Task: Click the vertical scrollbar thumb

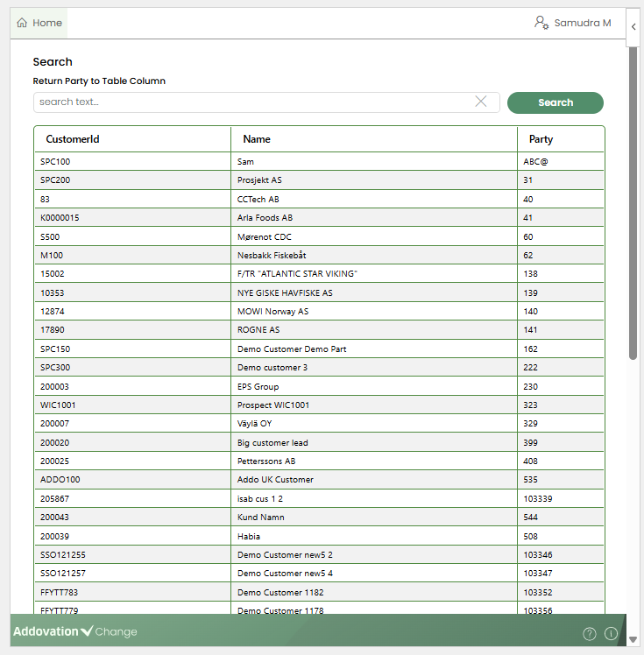Action: coord(633,201)
